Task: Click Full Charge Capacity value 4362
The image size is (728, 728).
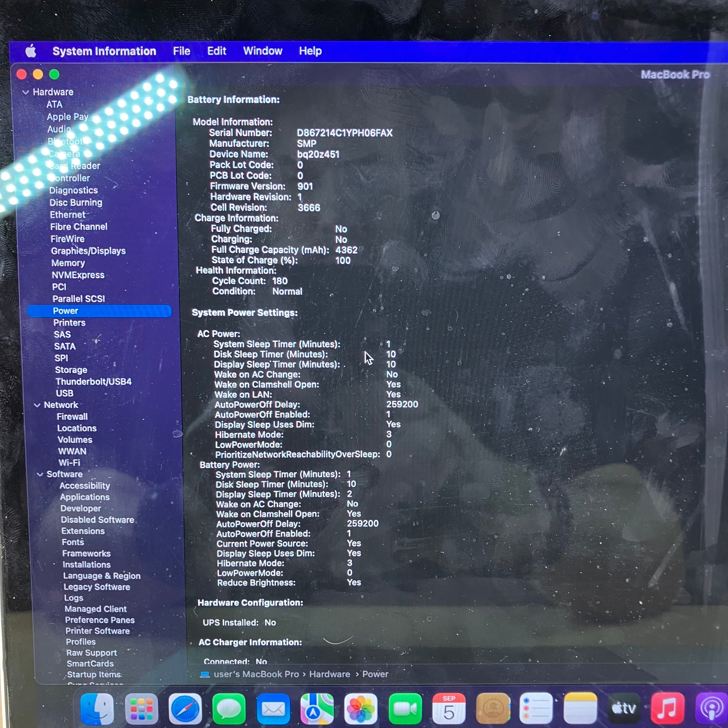Action: tap(346, 250)
